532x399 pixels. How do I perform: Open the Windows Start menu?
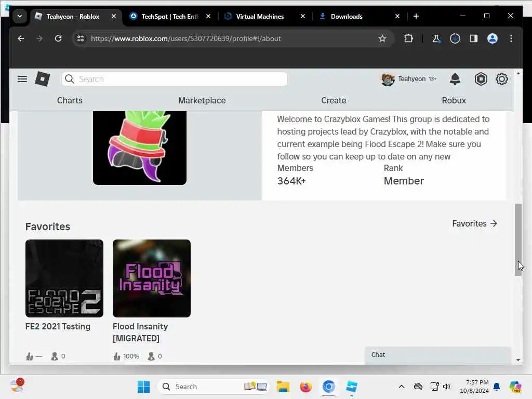pos(143,387)
